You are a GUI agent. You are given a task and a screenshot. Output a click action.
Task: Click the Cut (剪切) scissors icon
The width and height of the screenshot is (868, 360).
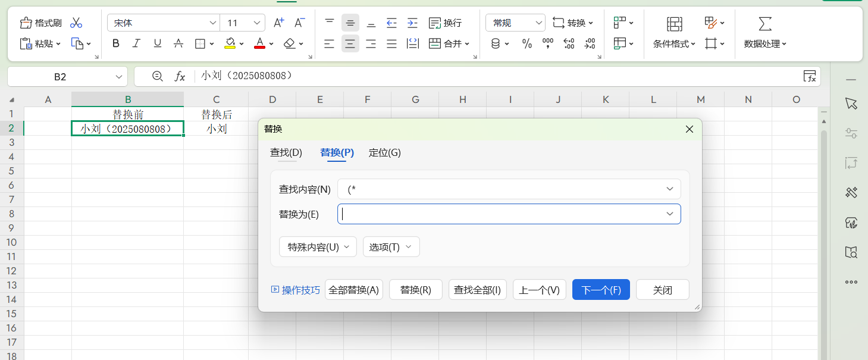(76, 22)
